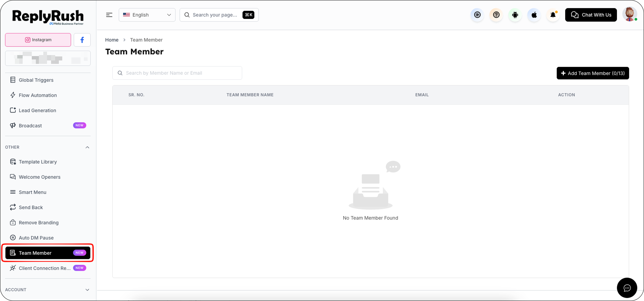Click the Send Back arrows icon

click(x=13, y=207)
